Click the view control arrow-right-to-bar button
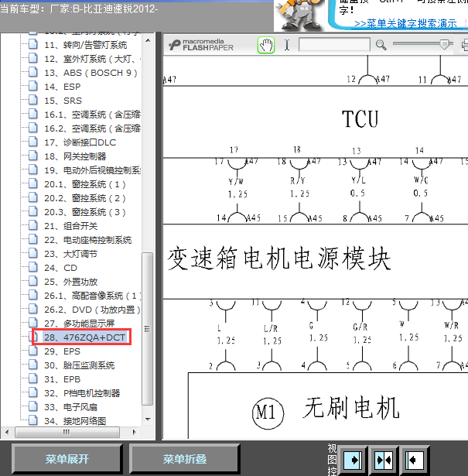This screenshot has width=468, height=476. pos(353,461)
